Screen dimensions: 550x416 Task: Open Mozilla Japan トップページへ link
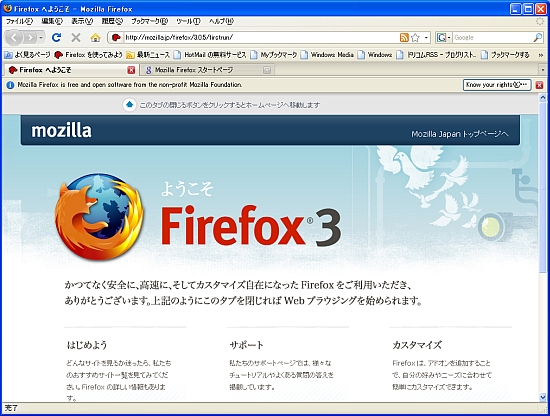coord(460,134)
